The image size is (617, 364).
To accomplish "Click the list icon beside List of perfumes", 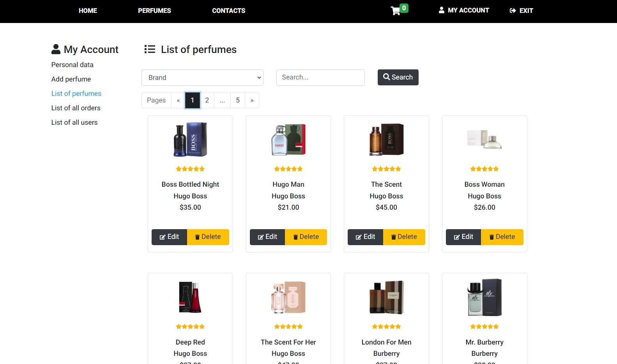I will [150, 49].
